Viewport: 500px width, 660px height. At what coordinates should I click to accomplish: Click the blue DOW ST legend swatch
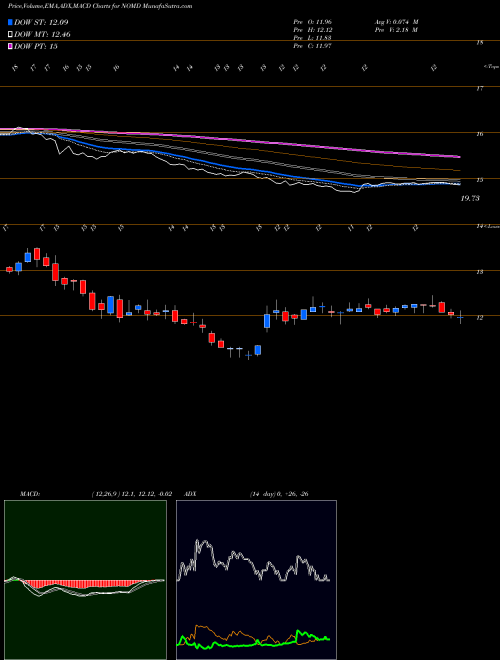pyautogui.click(x=11, y=23)
